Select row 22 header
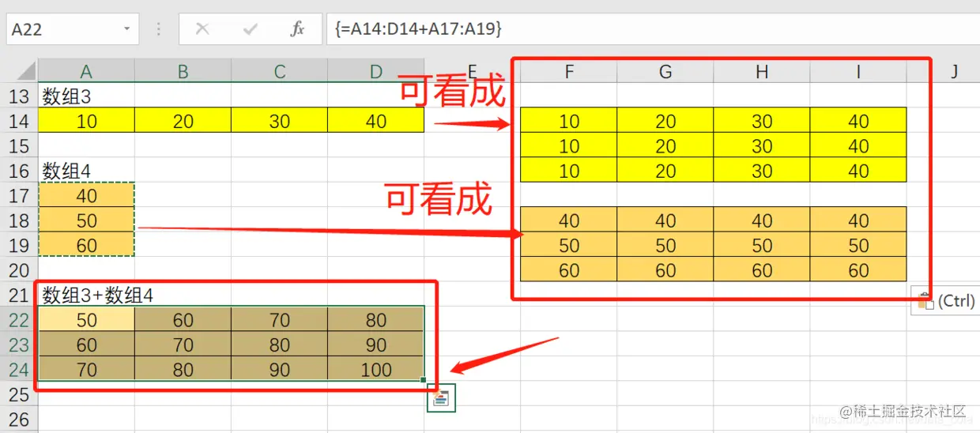The image size is (980, 433). 19,319
